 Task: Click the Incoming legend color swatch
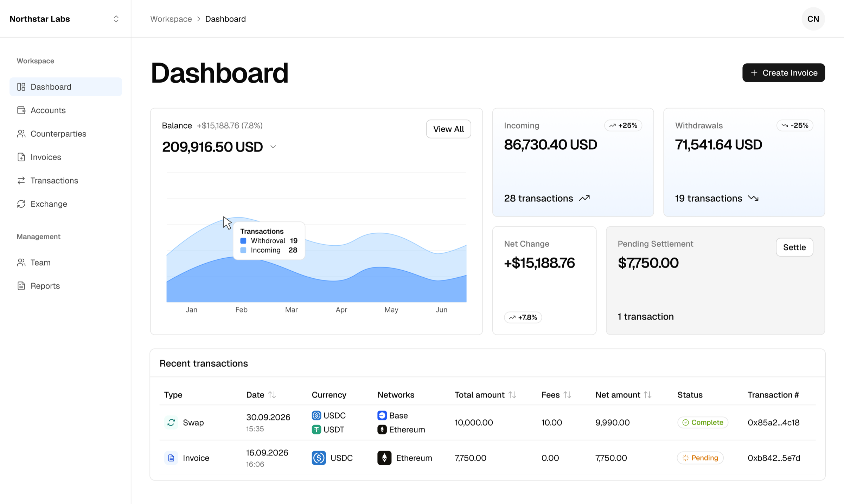click(x=243, y=250)
